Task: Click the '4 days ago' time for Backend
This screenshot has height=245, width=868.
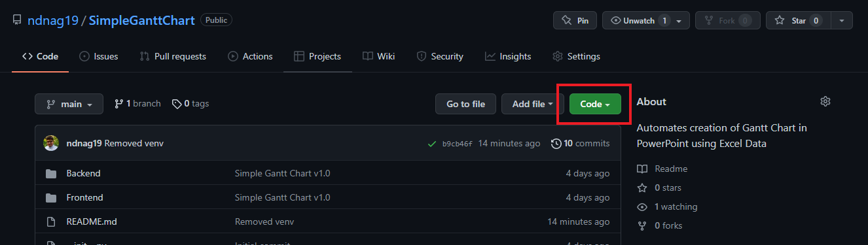Action: coord(588,173)
